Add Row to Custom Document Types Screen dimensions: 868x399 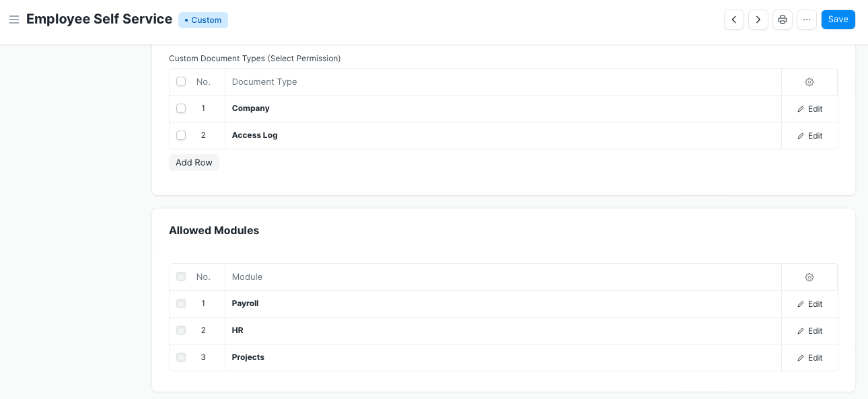(194, 162)
